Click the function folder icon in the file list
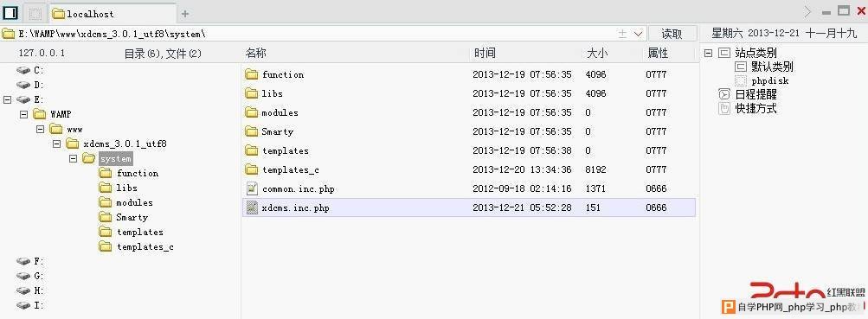The image size is (868, 319). pos(252,74)
